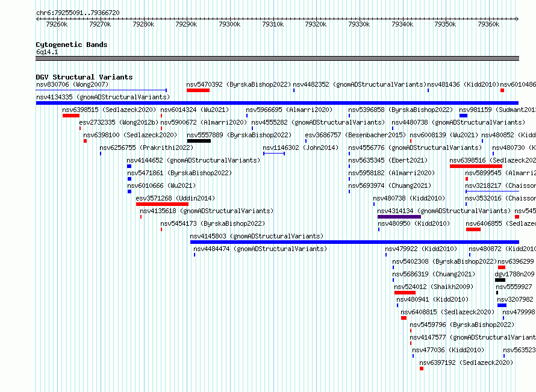
Task: Open nsv6398515 (Sedlazeck2020) variant label
Action: (x=109, y=110)
